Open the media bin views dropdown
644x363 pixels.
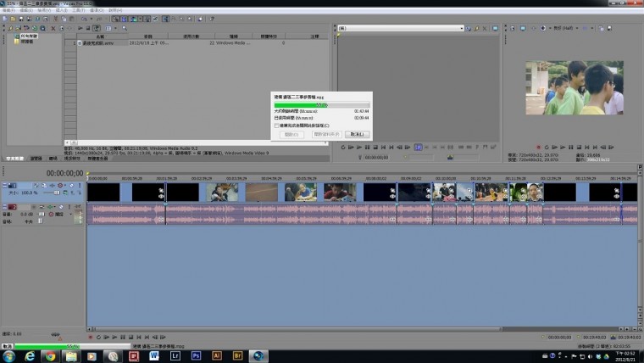107,28
